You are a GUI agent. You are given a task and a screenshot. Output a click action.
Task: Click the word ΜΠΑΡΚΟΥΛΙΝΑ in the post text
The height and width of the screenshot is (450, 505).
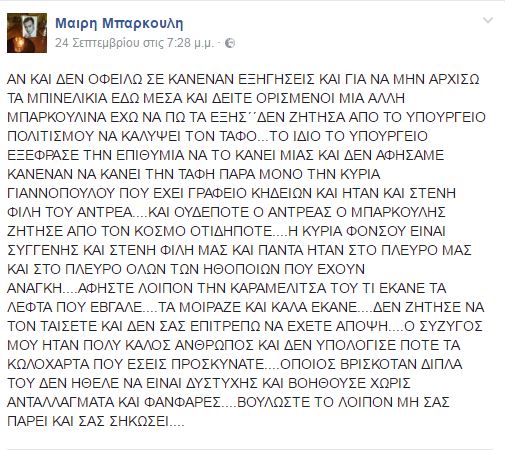59,117
